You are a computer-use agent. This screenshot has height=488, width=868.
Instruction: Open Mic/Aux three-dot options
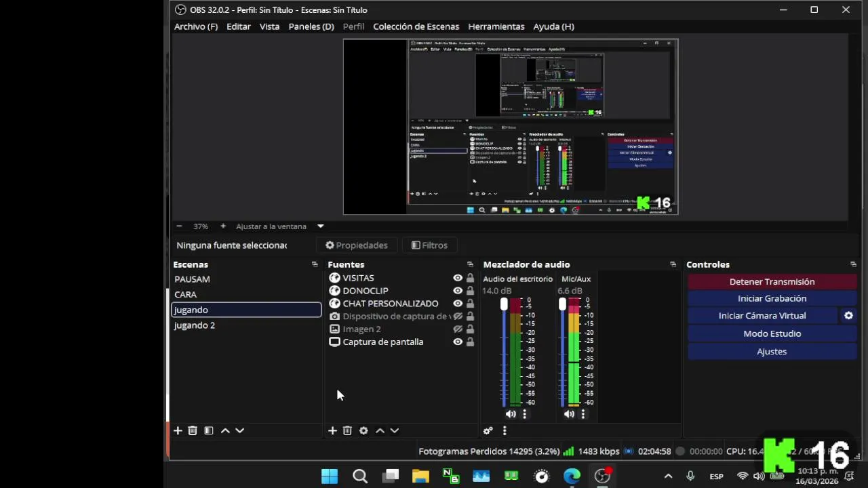pyautogui.click(x=583, y=414)
